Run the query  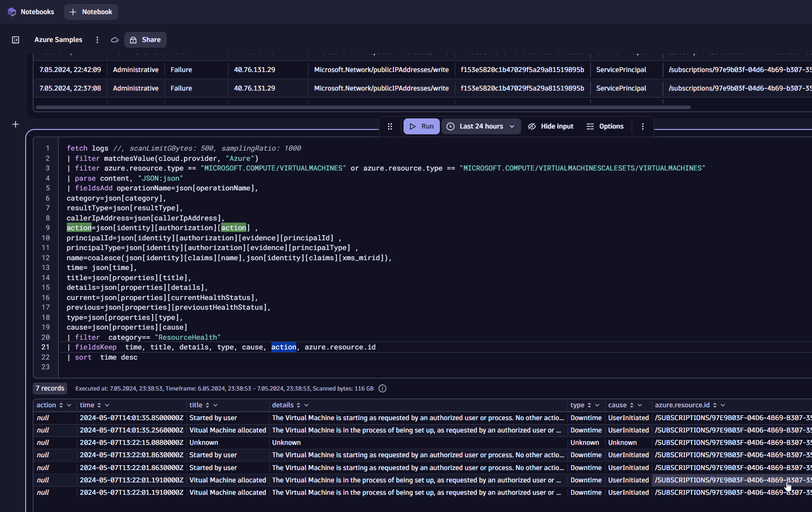pyautogui.click(x=421, y=126)
